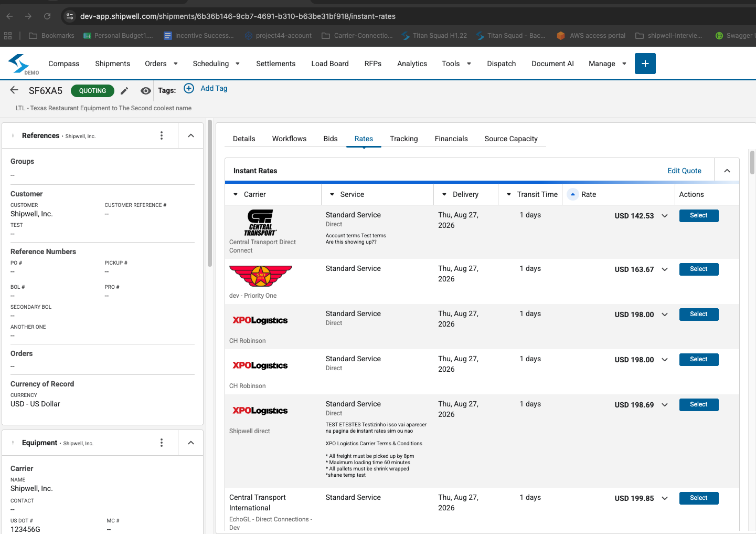Grab the References card drag handle
756x534 pixels.
point(13,135)
